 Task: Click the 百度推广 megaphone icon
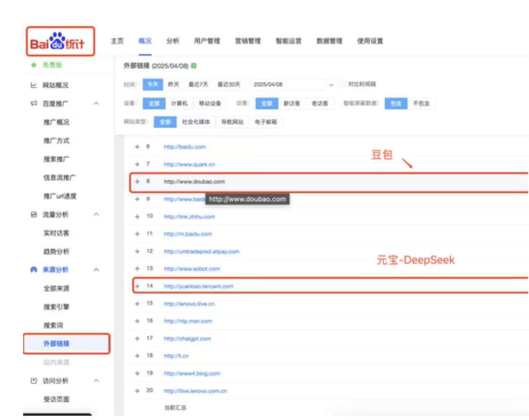click(x=31, y=103)
